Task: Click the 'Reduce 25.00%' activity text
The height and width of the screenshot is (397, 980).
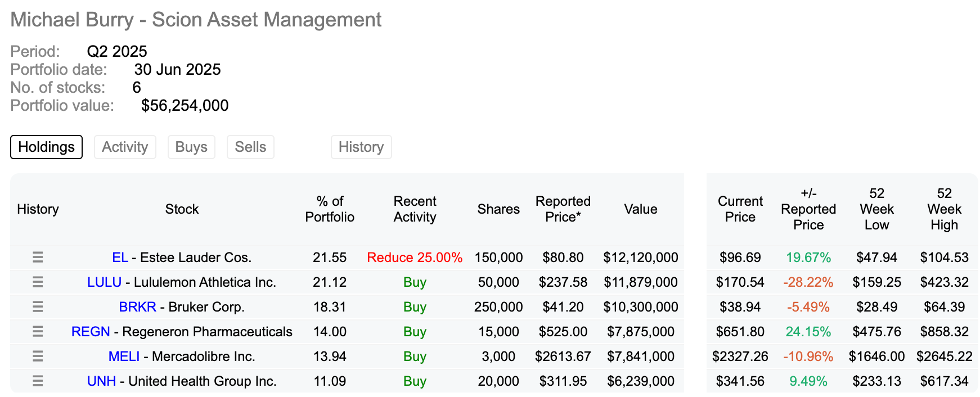Action: point(415,258)
